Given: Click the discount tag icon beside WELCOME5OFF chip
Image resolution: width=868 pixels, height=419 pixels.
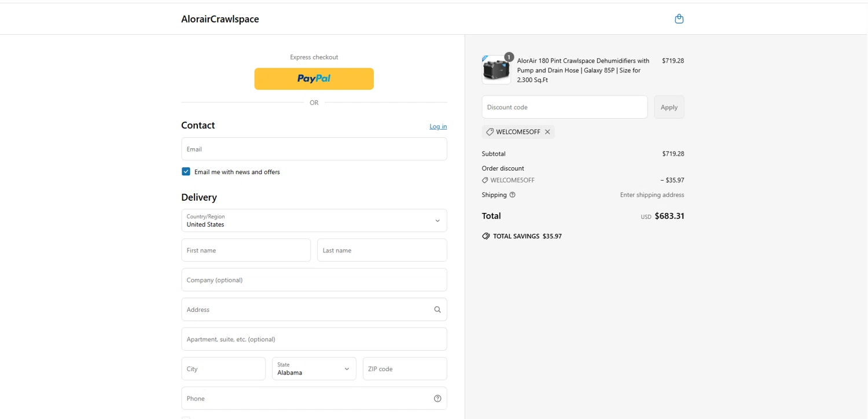Looking at the screenshot, I should (490, 132).
